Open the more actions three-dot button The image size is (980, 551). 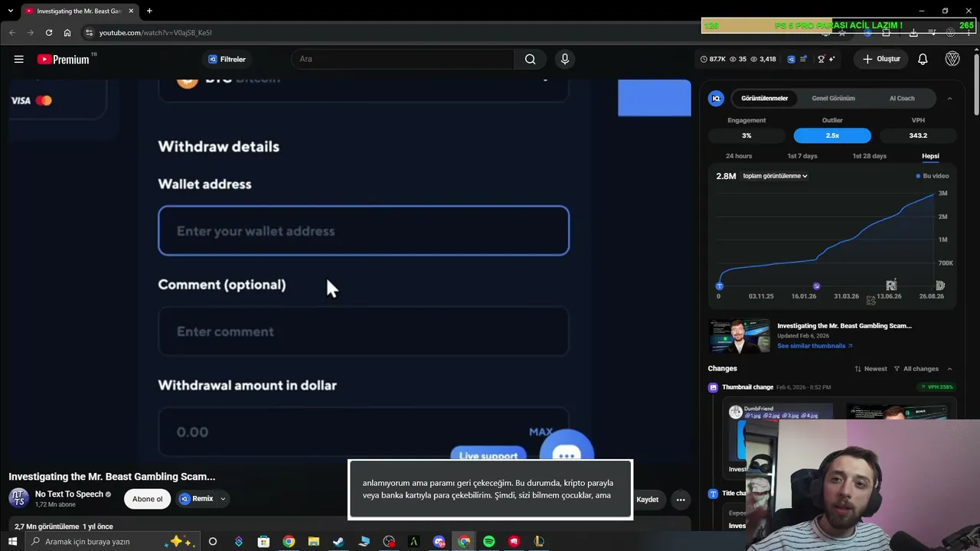[x=681, y=500]
